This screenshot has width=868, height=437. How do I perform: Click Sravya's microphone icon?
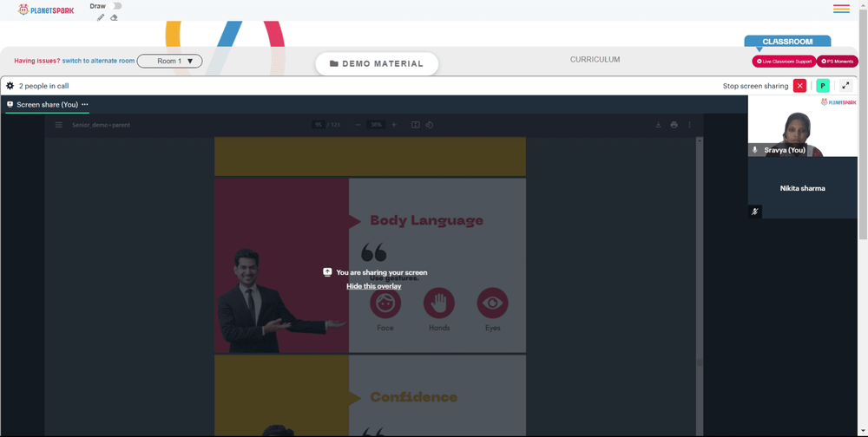pos(754,150)
